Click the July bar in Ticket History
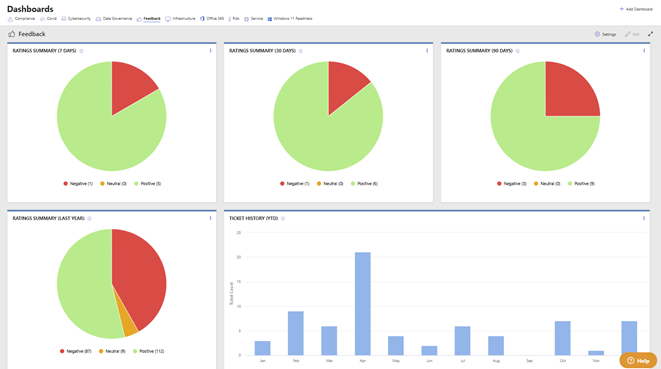The height and width of the screenshot is (369, 661). click(462, 341)
